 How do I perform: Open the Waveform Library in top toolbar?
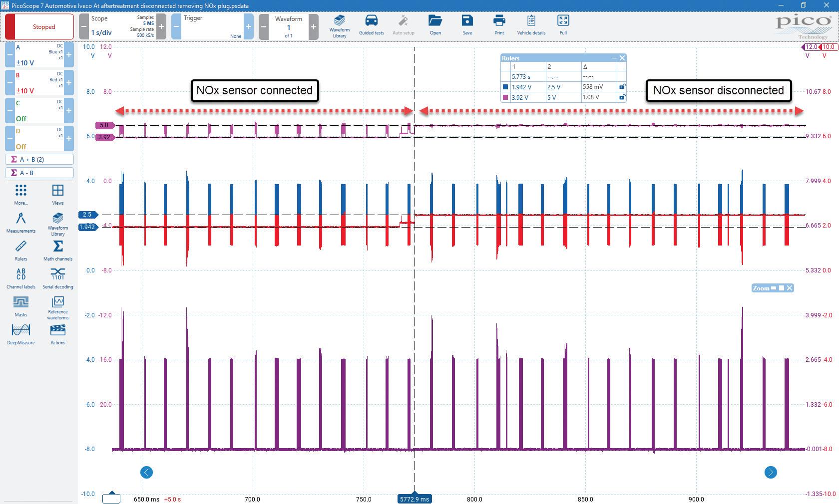pyautogui.click(x=339, y=26)
